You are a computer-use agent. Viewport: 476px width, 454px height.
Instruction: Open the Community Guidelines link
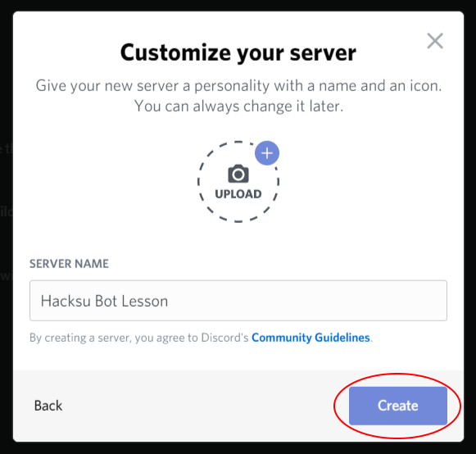311,338
